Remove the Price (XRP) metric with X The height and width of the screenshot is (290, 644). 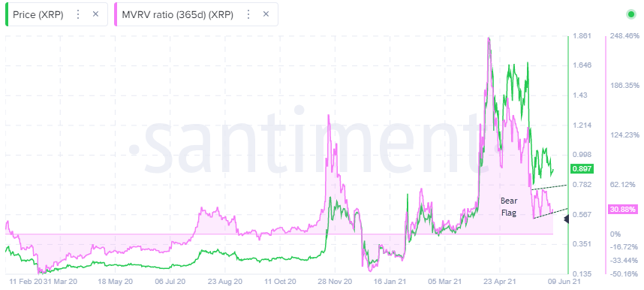(x=95, y=14)
